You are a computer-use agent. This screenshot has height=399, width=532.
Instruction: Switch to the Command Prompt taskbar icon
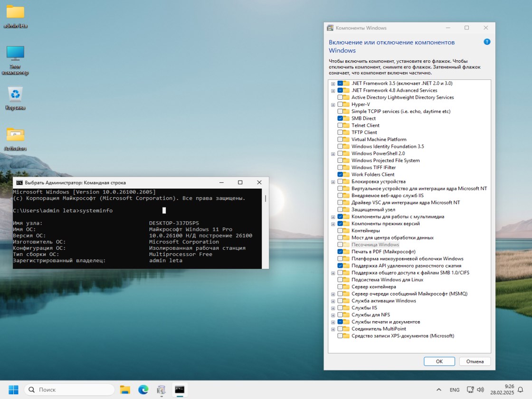point(180,389)
